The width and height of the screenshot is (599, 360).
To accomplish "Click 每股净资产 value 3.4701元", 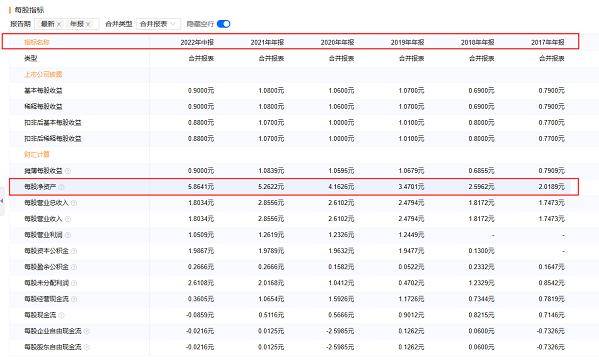I will pos(411,187).
